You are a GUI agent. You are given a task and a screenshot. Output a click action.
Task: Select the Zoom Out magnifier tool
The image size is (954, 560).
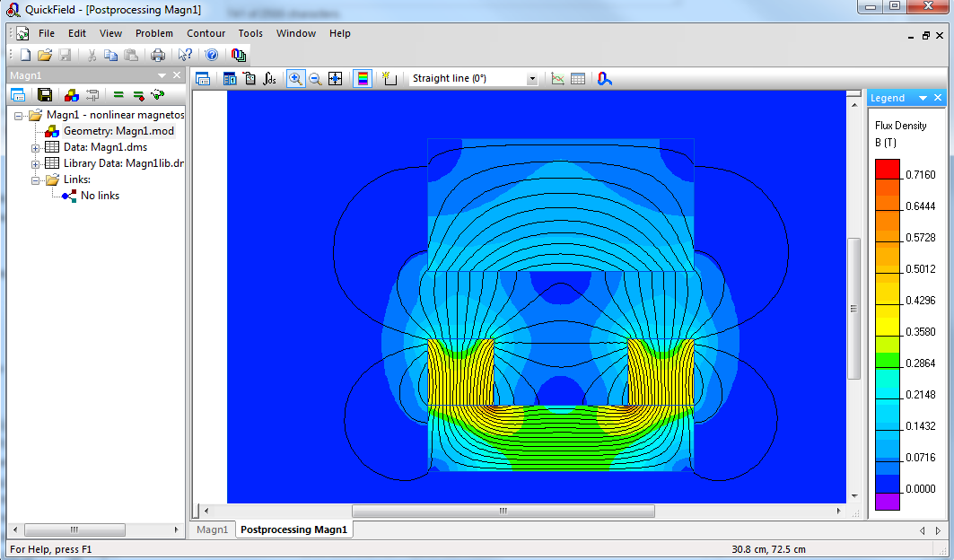click(315, 78)
